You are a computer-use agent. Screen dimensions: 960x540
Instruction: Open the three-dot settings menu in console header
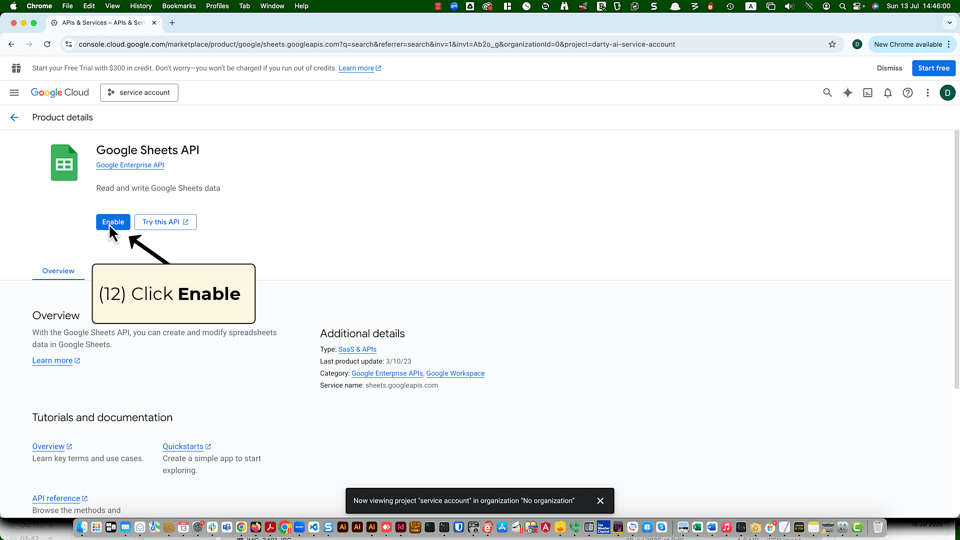[928, 92]
